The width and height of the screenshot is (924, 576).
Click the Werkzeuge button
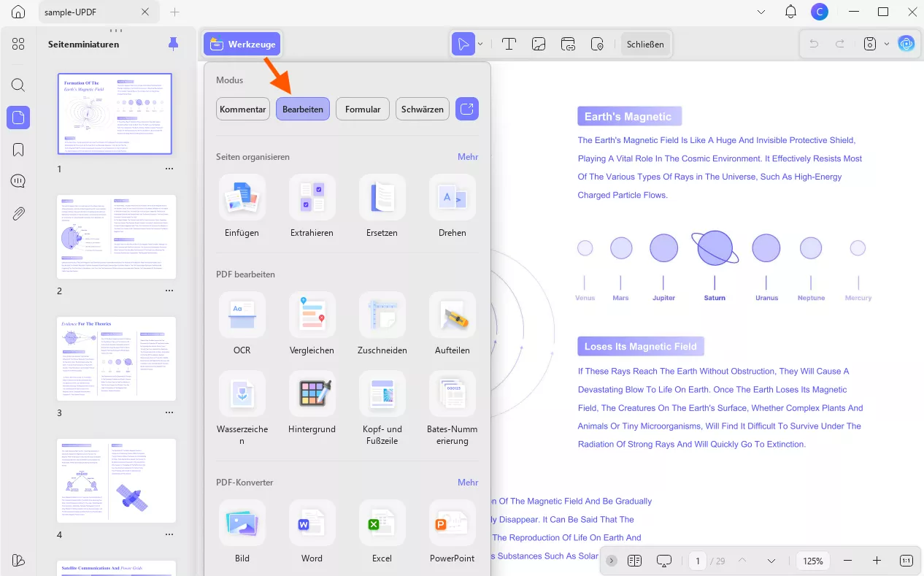tap(242, 44)
